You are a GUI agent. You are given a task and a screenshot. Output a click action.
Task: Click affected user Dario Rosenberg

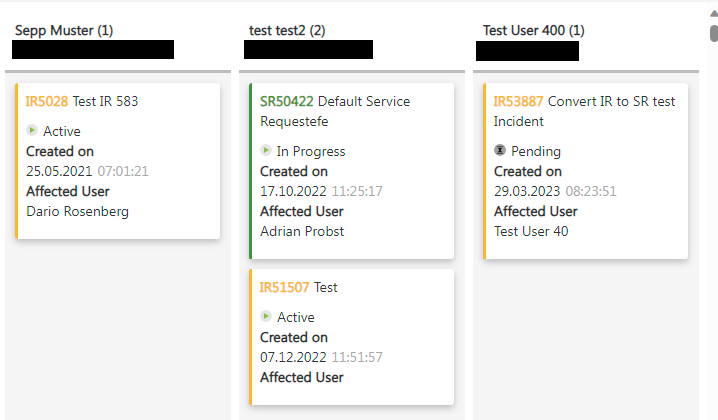point(77,211)
